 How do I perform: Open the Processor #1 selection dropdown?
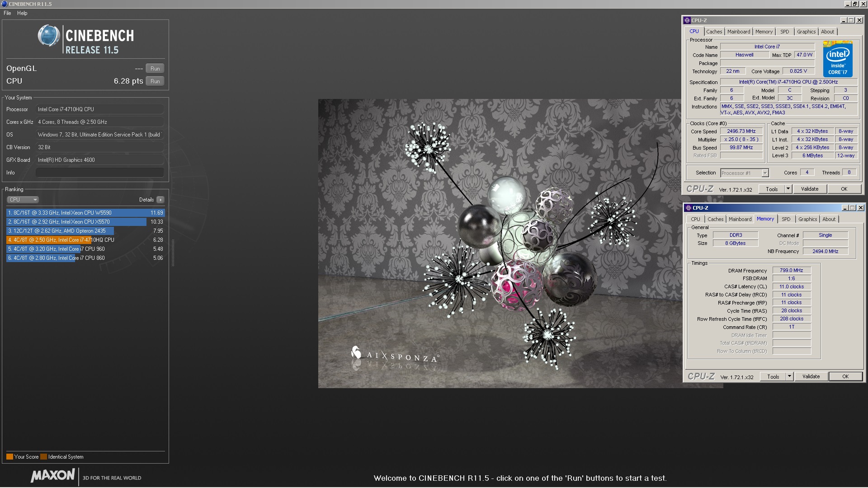pyautogui.click(x=744, y=173)
